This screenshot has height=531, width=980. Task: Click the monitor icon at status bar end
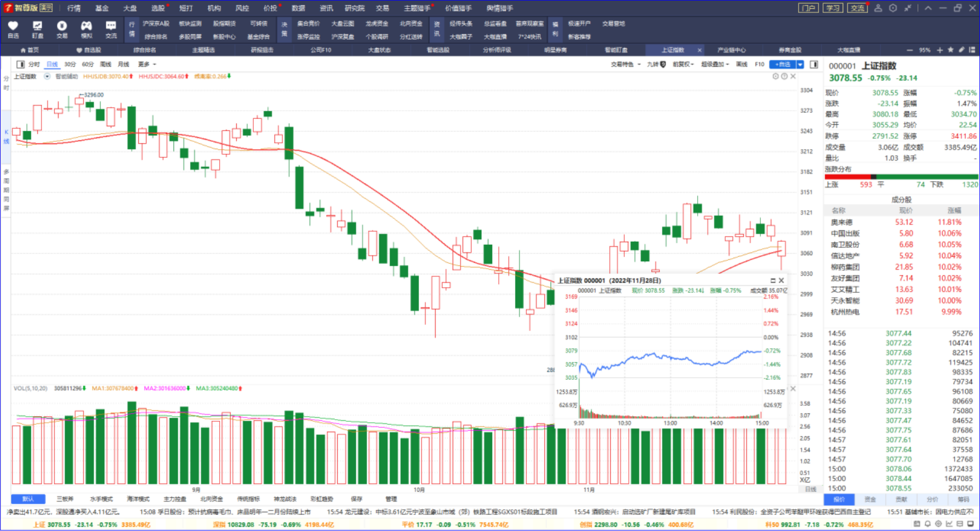click(x=970, y=524)
